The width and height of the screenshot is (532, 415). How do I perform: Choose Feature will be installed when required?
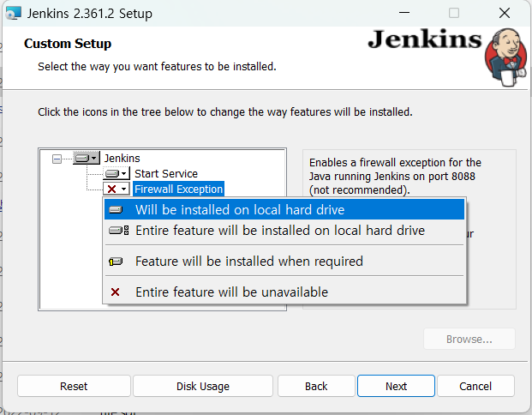[284, 262]
